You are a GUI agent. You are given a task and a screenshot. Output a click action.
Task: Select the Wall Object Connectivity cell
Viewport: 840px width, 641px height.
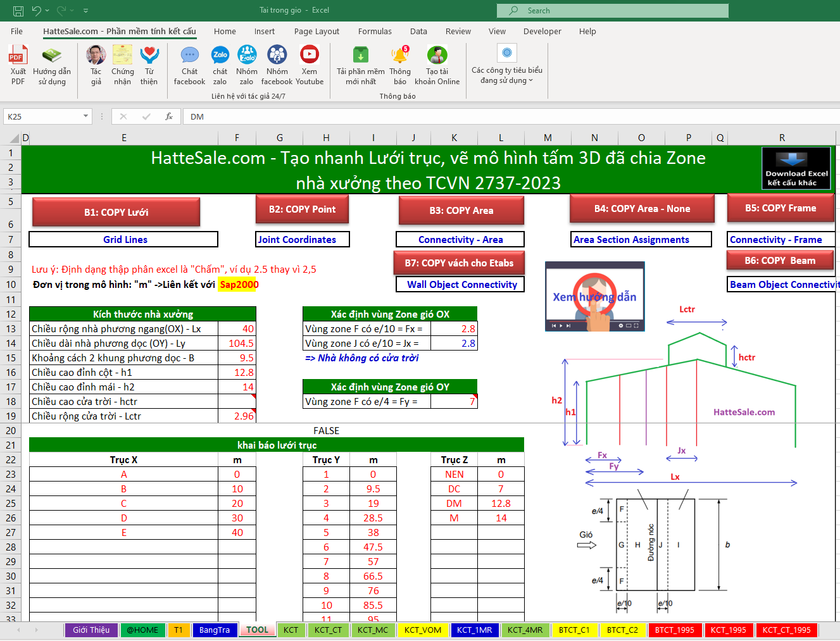[x=460, y=284]
